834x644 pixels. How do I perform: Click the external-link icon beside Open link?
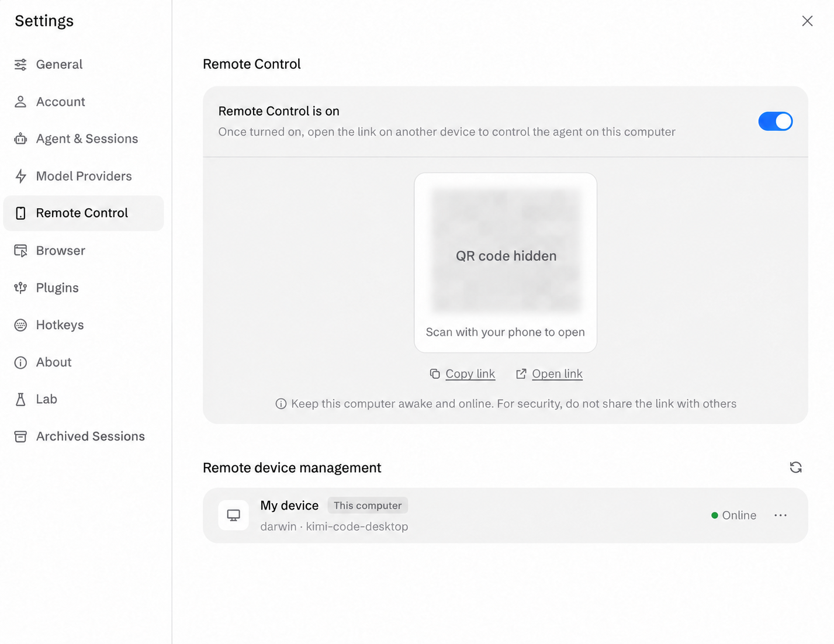point(521,374)
